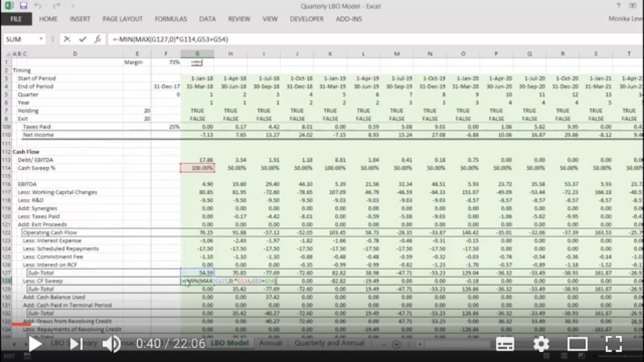Viewport: 644px width, 362px height.
Task: Click the Less: CF Sweep formula cell
Action: [x=229, y=281]
